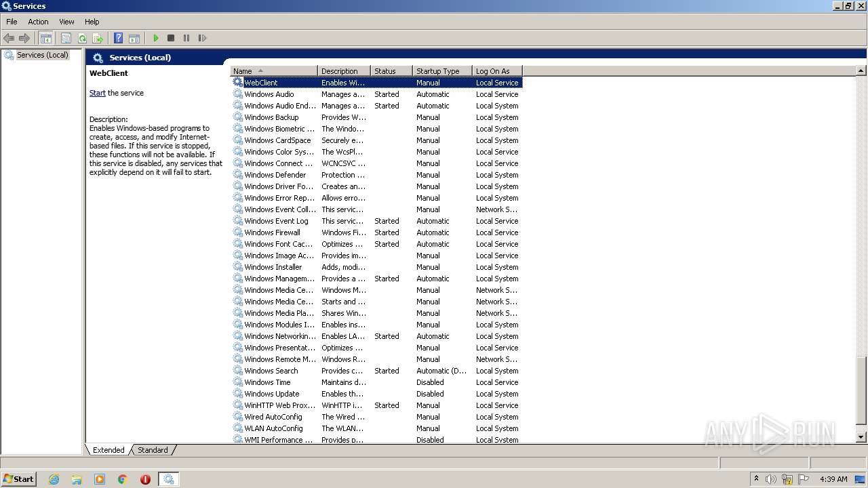The height and width of the screenshot is (488, 868).
Task: Click Windows Search Automatic (D... startup cell
Action: (441, 371)
